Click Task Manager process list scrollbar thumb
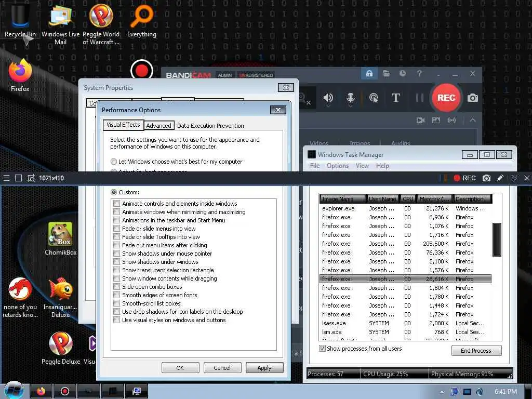Image resolution: width=532 pixels, height=399 pixels. (x=497, y=240)
